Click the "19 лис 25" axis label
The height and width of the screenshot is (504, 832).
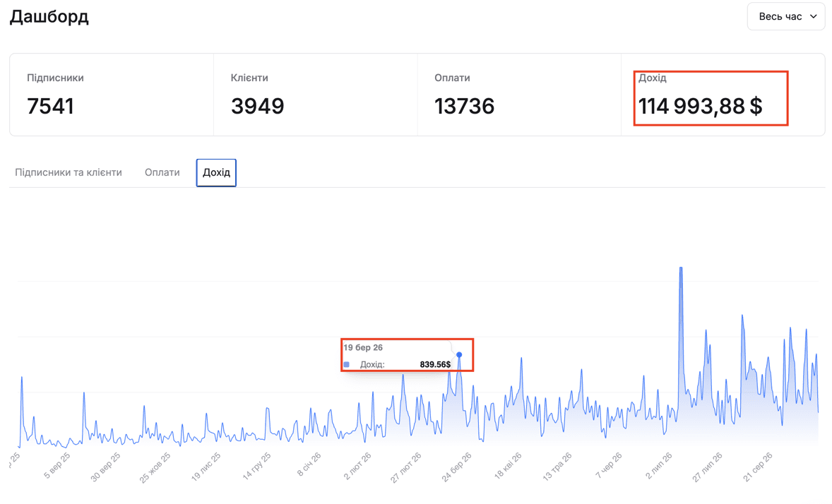click(x=206, y=467)
